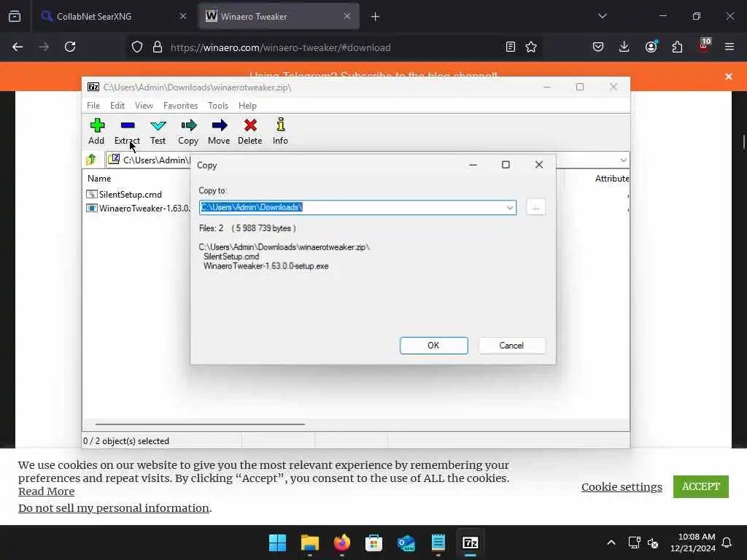747x560 pixels.
Task: Open Microsoft Store from the taskbar
Action: point(374,542)
